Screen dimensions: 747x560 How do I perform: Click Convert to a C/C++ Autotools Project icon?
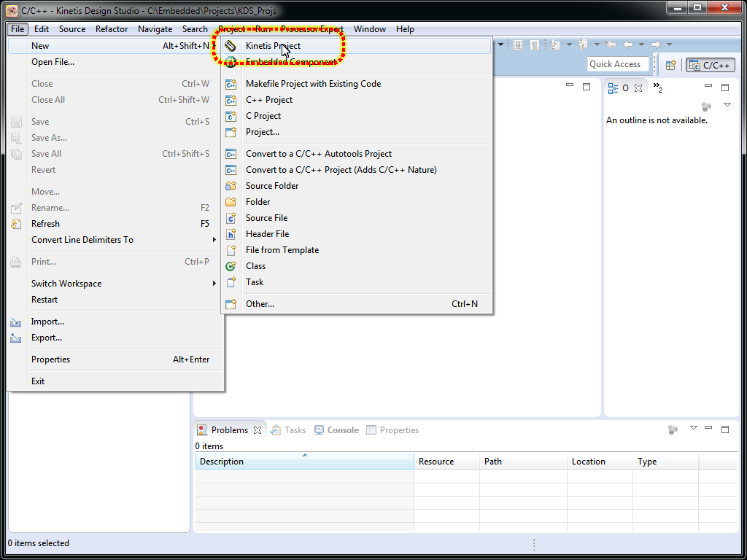click(x=231, y=154)
